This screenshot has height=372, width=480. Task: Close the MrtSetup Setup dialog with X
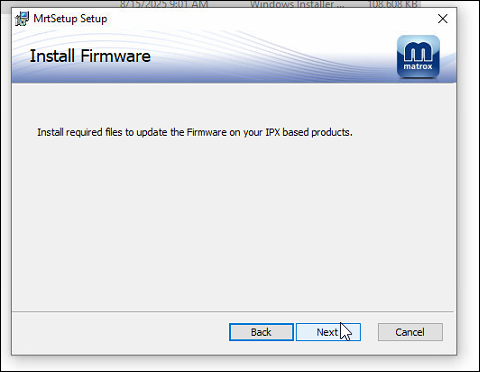[x=443, y=19]
